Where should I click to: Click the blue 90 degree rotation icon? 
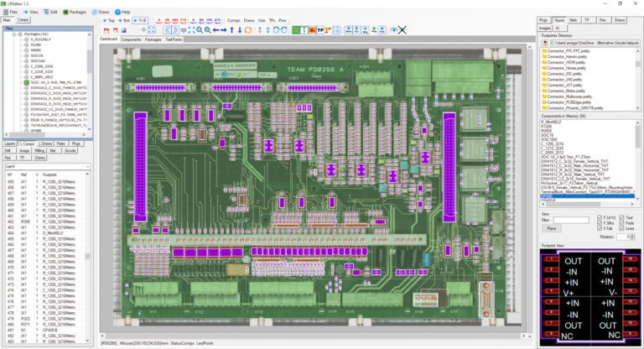point(201,20)
